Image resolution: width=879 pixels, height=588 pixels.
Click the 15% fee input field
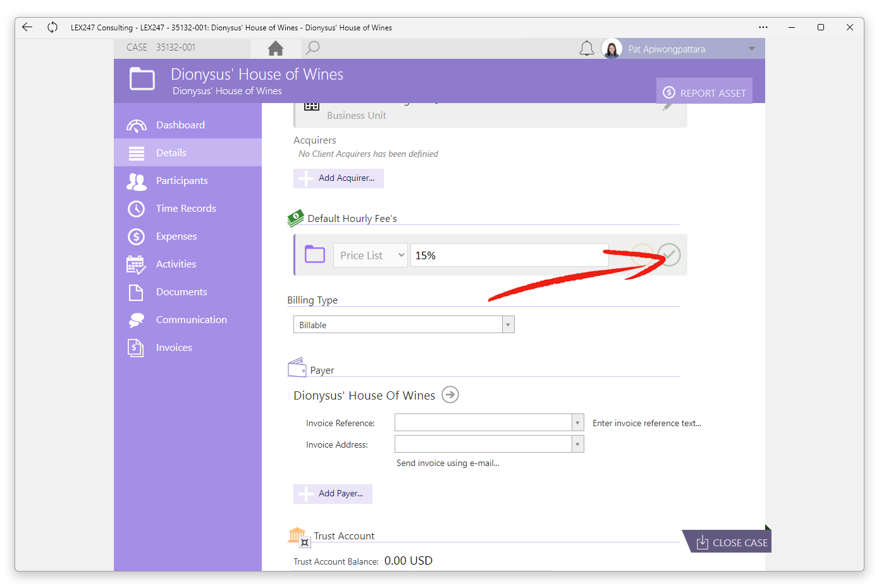(x=510, y=255)
